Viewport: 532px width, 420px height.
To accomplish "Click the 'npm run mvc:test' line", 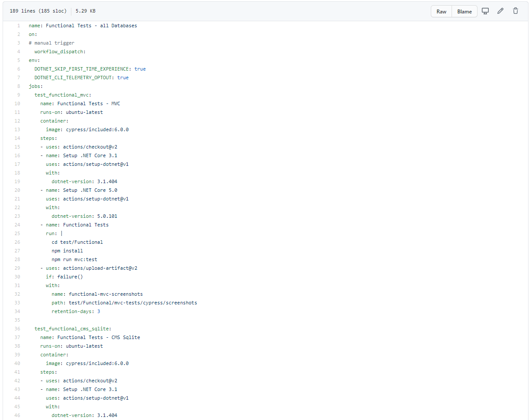I will (74, 259).
